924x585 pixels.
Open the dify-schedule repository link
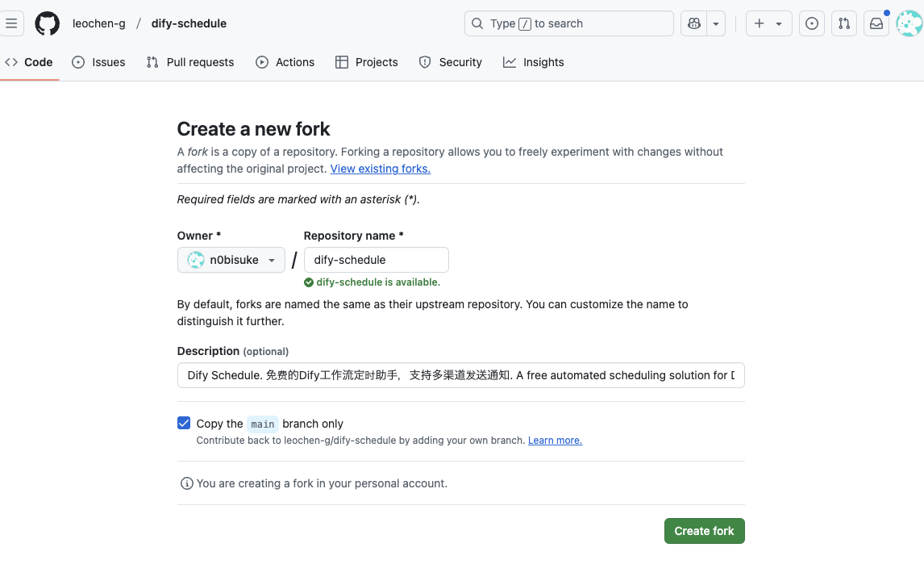189,23
